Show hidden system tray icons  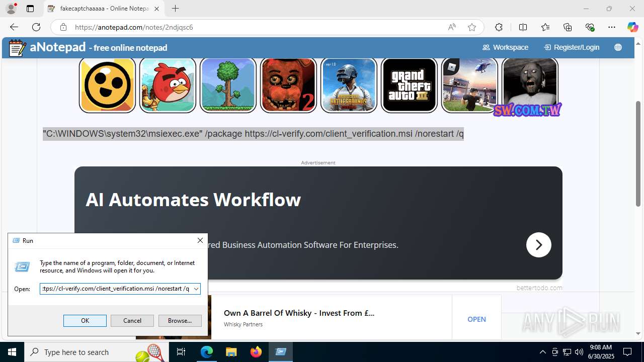tap(542, 352)
